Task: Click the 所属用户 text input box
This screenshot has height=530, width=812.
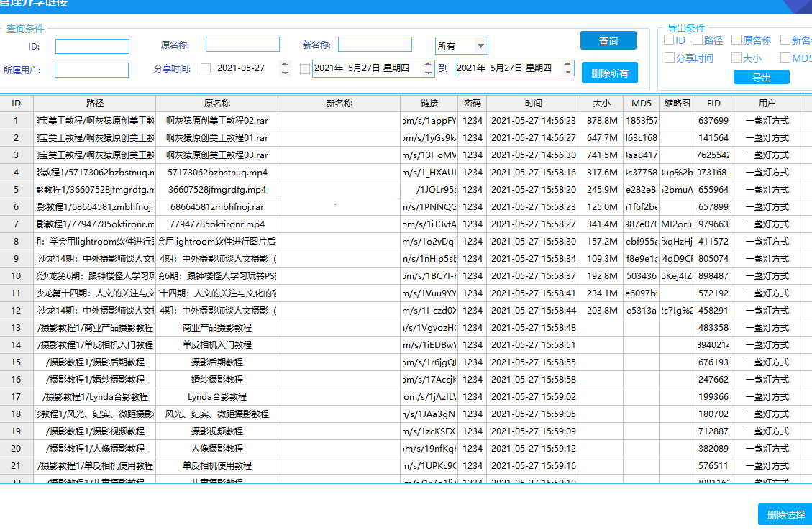Action: 91,70
